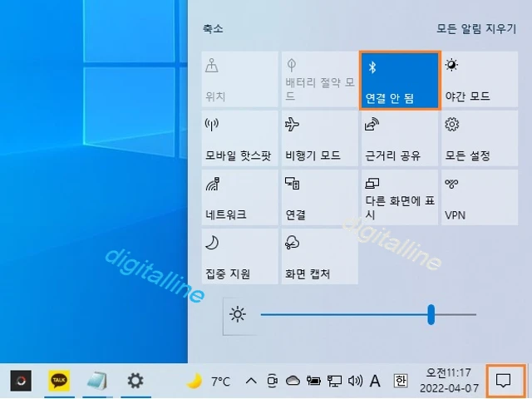Open the clock showing 오전11:17
Screen dimensions: 532x399
449,381
